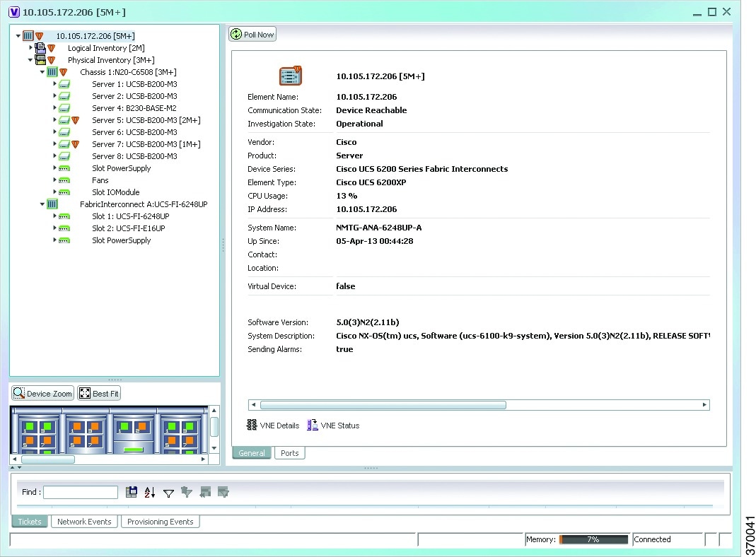
Task: Click the properties scrollbar right arrow
Action: [x=704, y=405]
